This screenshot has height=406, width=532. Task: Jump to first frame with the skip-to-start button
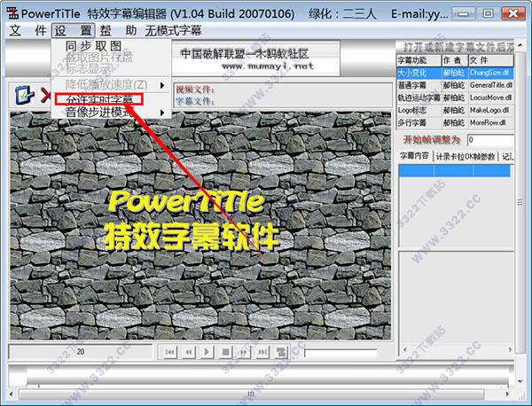click(169, 352)
